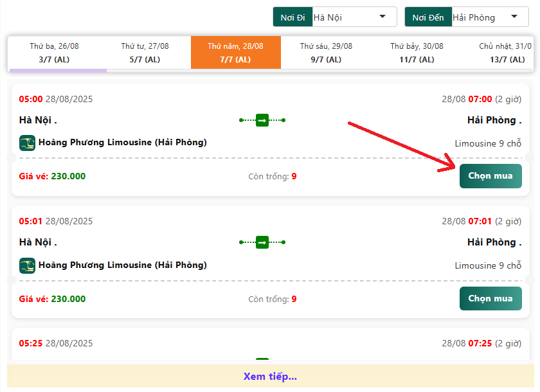540x392 pixels.
Task: Go to Chủ nhật, 31/08 date tab
Action: point(505,53)
